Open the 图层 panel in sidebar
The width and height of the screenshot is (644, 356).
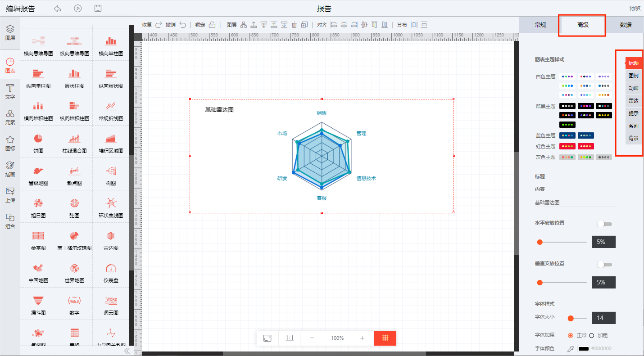(x=10, y=33)
